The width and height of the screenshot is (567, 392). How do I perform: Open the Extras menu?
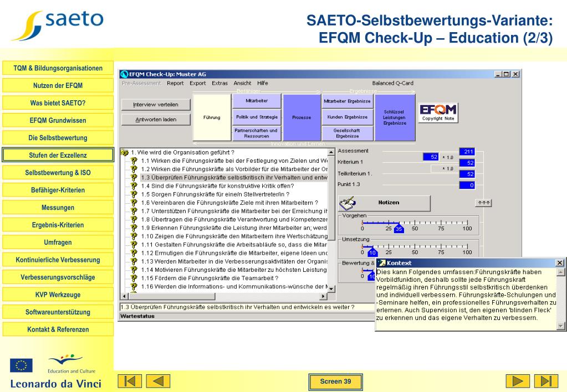point(219,83)
